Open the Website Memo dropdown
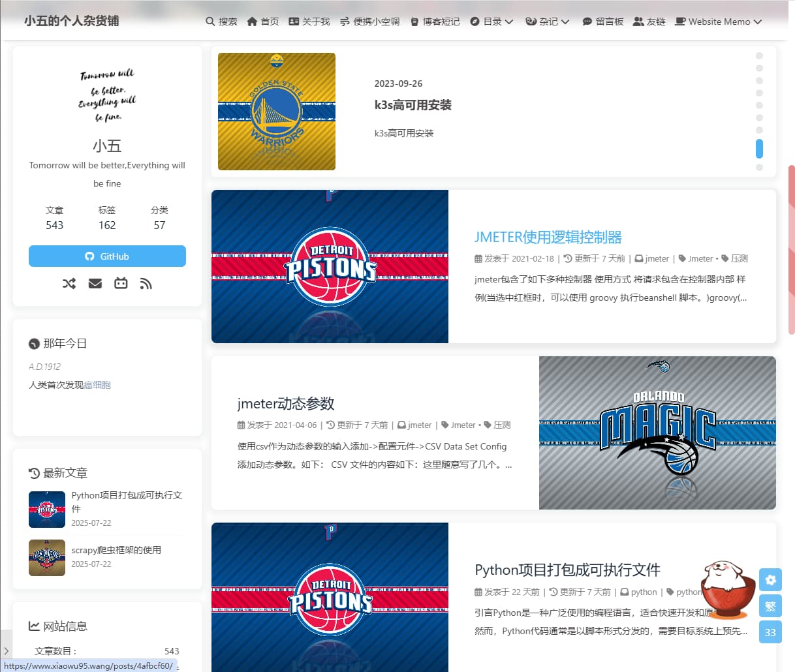 (x=718, y=21)
